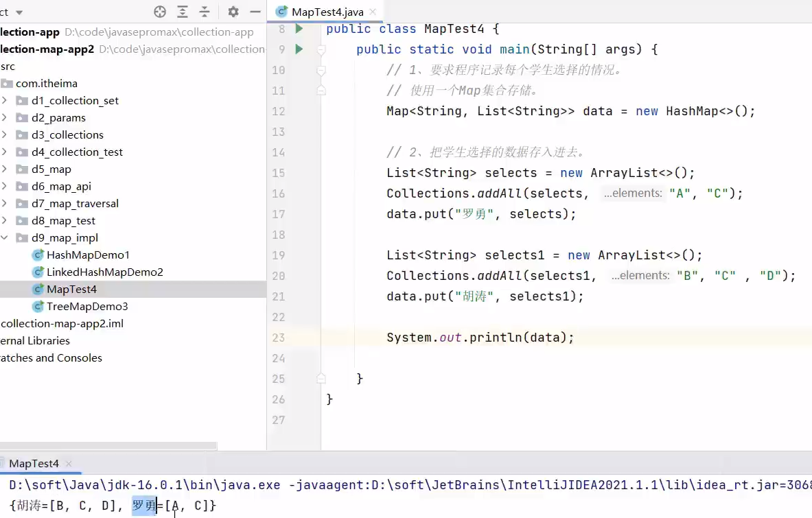Image resolution: width=812 pixels, height=518 pixels.
Task: Click fold end marker at line 25
Action: [x=321, y=379]
